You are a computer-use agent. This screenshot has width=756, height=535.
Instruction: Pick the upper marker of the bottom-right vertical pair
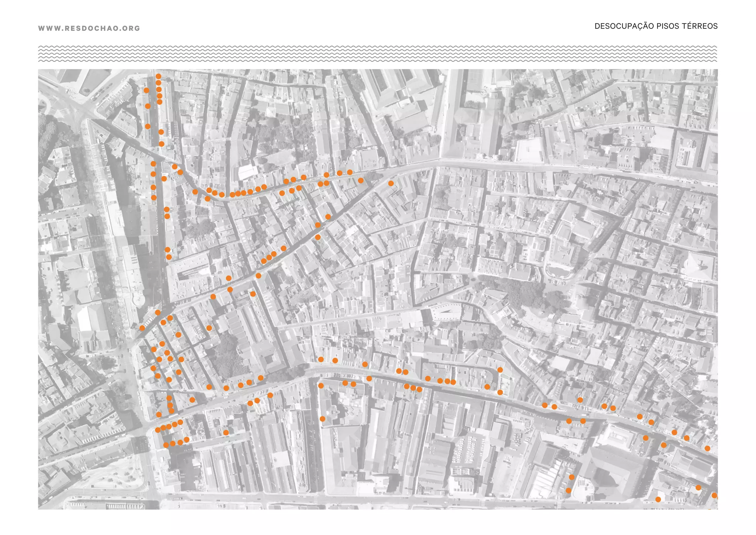[x=572, y=477]
